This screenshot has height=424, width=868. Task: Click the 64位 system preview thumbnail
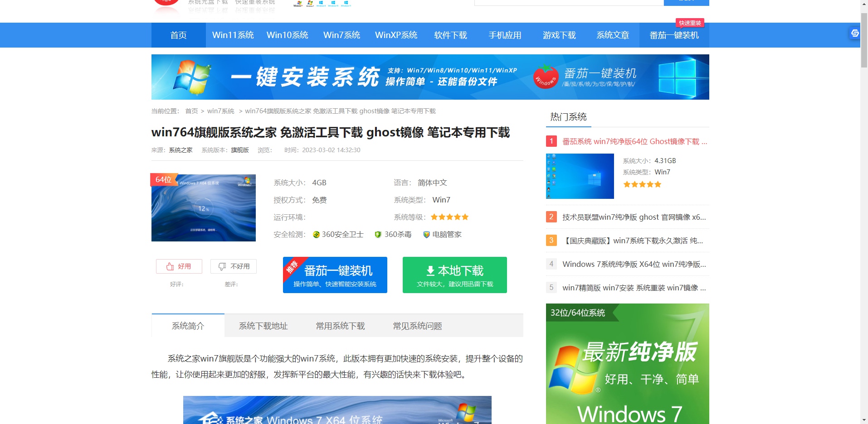coord(204,207)
